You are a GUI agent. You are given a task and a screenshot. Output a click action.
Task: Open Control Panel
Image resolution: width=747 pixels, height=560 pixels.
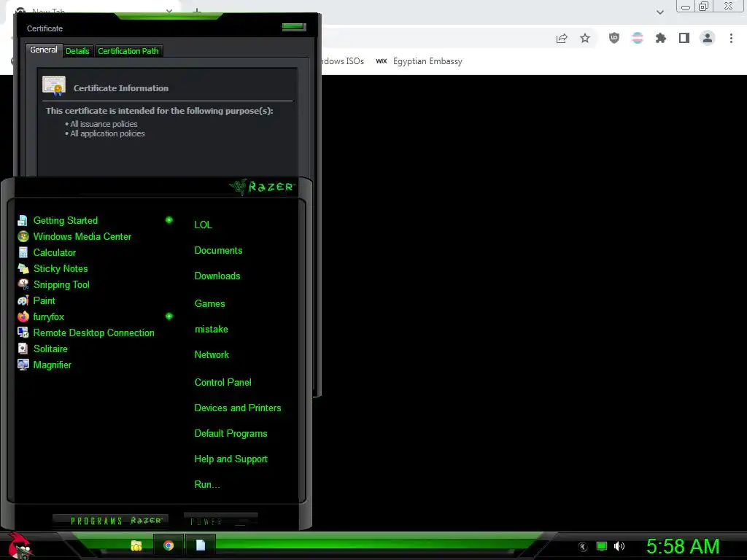[x=222, y=382]
